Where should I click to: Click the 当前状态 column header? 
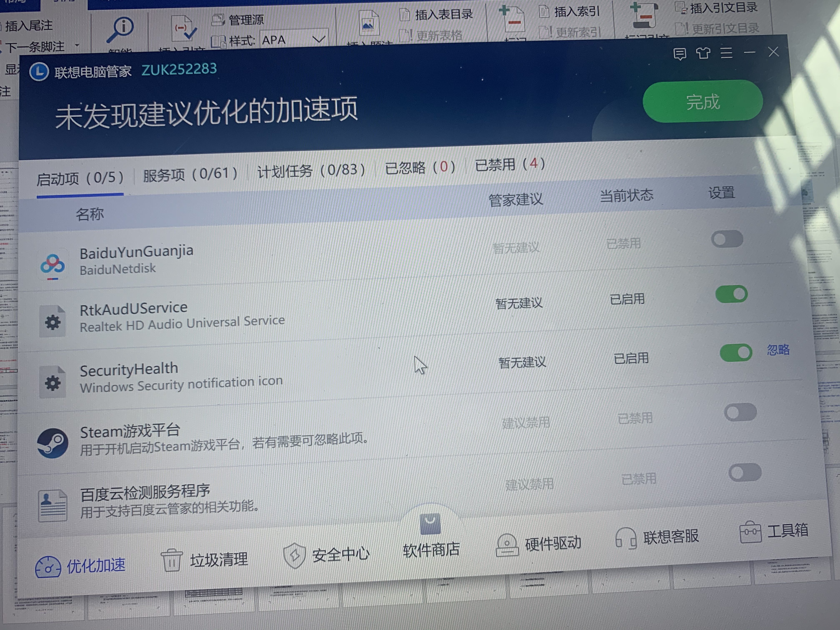(x=627, y=195)
